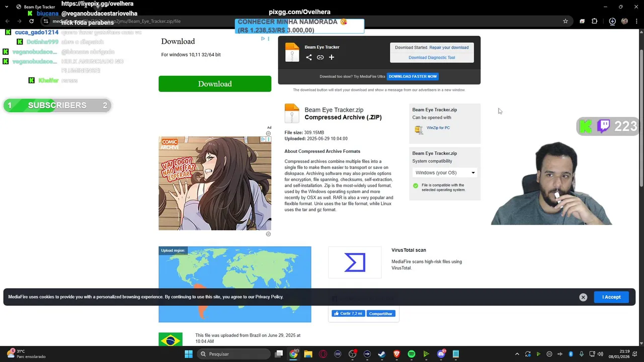
Task: Click the zip file icon beside Beam Eye Tracker.zip
Action: [x=292, y=114]
